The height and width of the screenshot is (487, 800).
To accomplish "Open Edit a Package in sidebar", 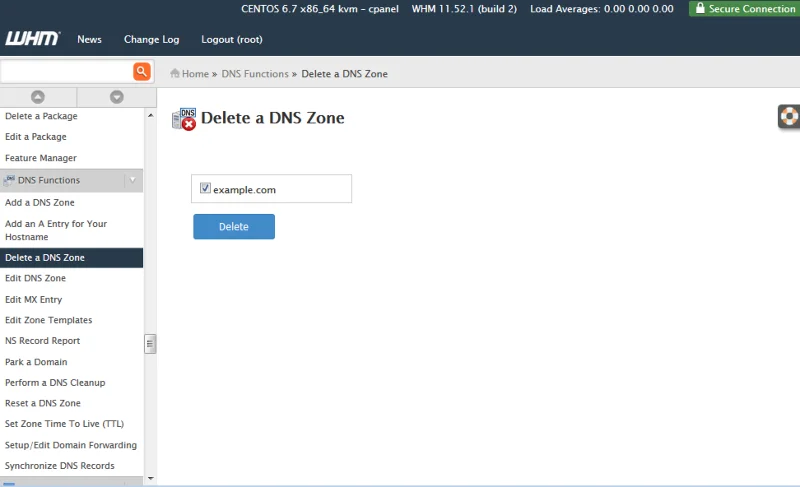I will tap(36, 137).
